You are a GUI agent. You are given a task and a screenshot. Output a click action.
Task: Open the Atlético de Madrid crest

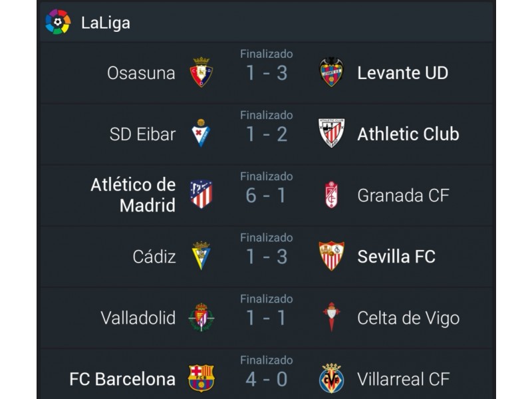pos(201,194)
